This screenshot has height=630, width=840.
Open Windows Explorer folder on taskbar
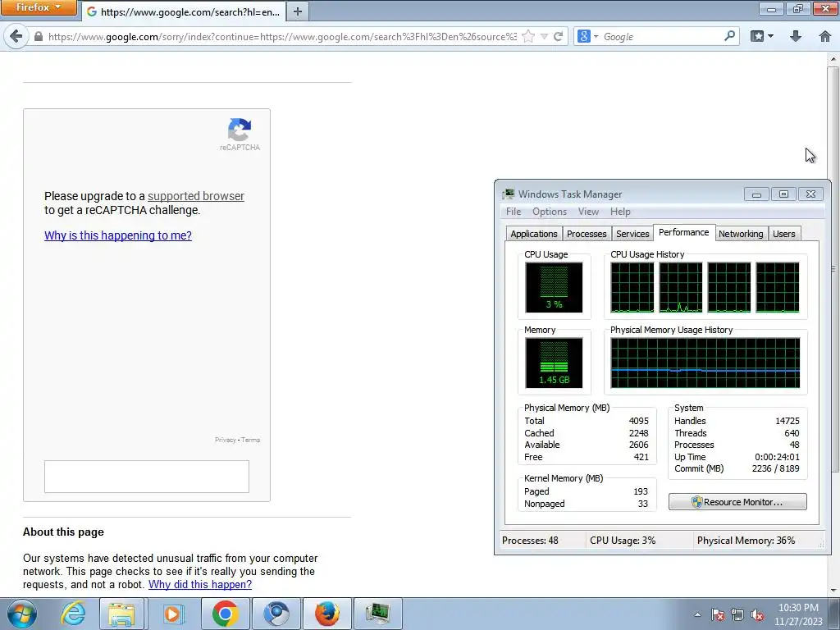pos(121,614)
